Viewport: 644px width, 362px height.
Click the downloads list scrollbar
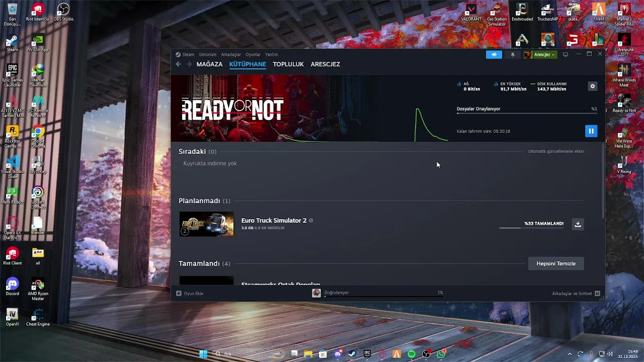(x=603, y=181)
